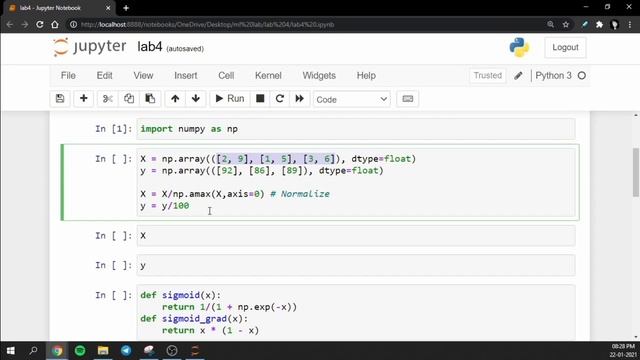Image resolution: width=640 pixels, height=360 pixels.
Task: Cut selected cells with scissors icon
Action: point(107,99)
